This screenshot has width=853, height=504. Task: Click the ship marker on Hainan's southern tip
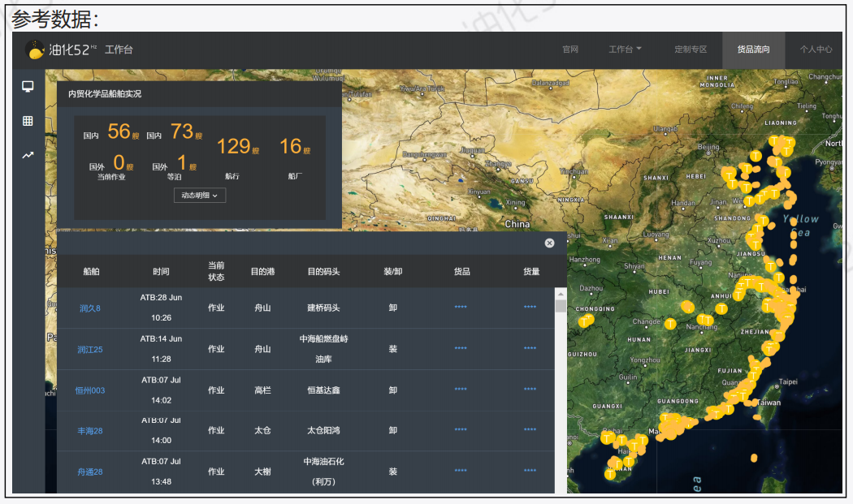[x=610, y=474]
